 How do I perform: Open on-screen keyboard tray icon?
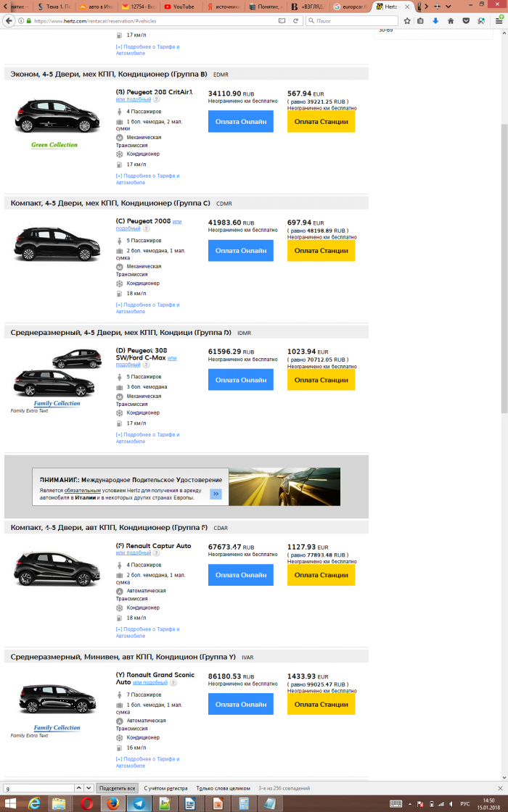tap(396, 804)
